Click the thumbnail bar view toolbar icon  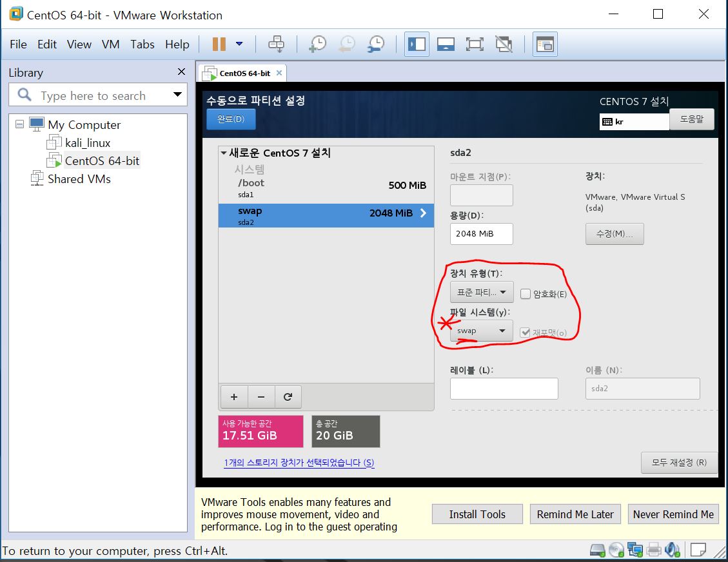(446, 44)
